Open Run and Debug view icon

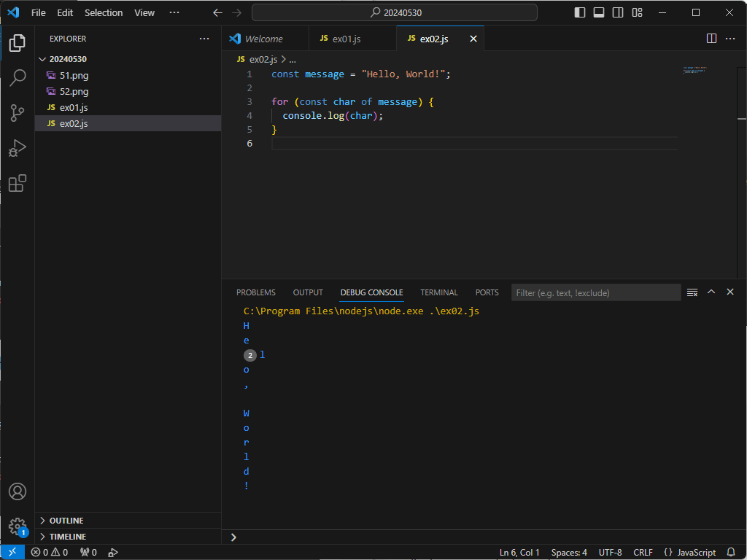pyautogui.click(x=18, y=148)
